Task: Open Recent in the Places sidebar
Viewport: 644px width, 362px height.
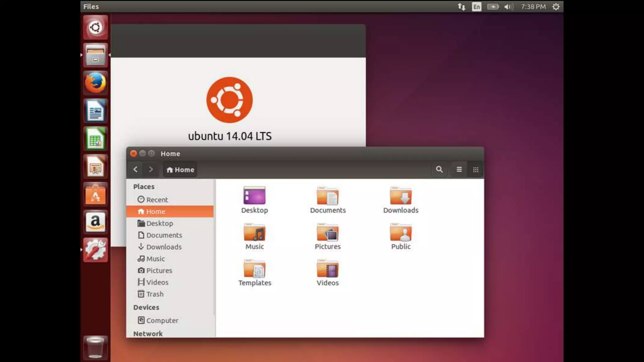Action: [157, 200]
